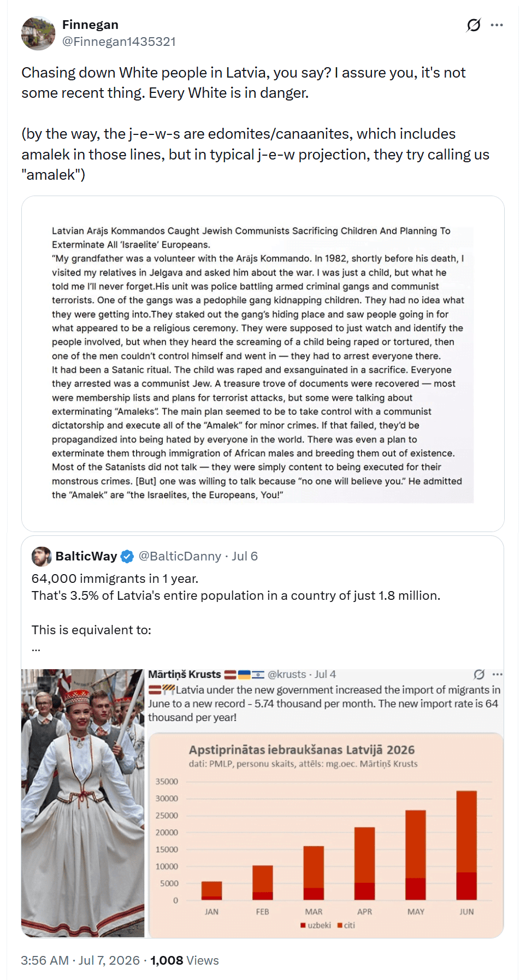Open @BalticDanny handle in quoted post

pyautogui.click(x=180, y=556)
